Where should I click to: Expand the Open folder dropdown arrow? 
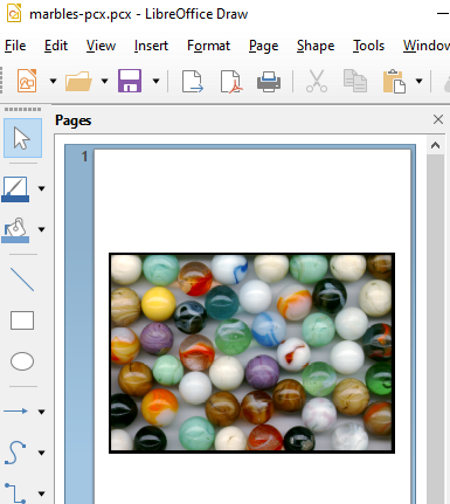[104, 81]
